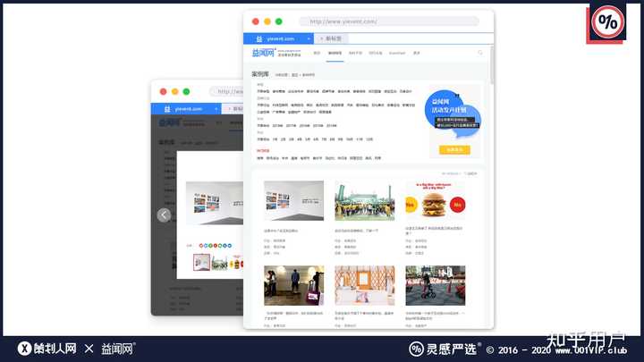Open the street cyclist photo case card

coord(436,285)
